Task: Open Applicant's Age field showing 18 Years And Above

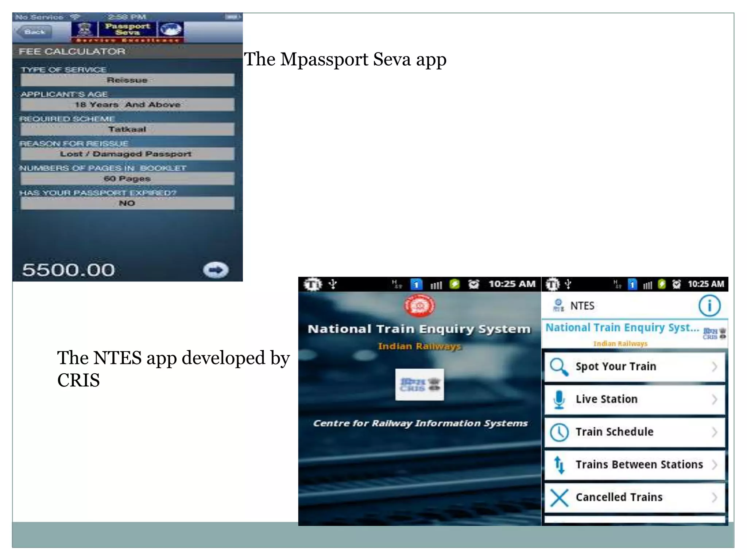Action: point(127,105)
